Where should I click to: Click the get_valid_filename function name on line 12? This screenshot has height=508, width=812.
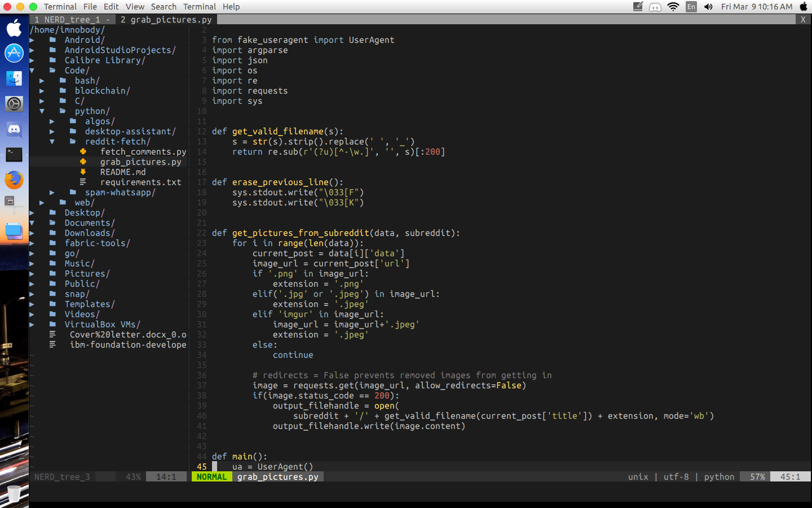coord(277,132)
